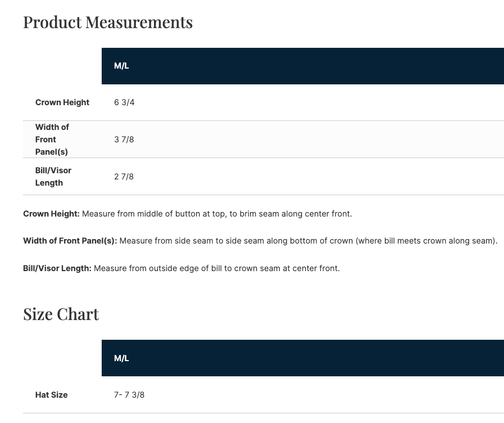Image resolution: width=504 pixels, height=423 pixels.
Task: Select the Hat Size row label
Action: [x=51, y=395]
